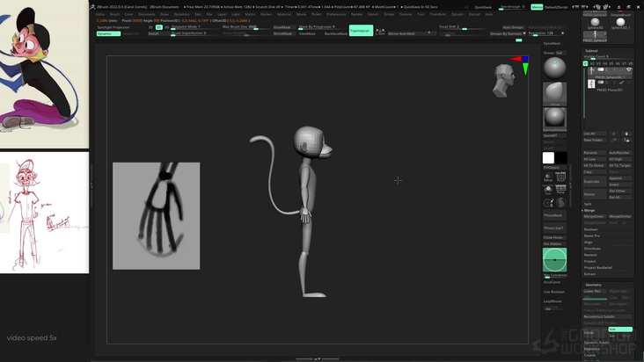644x362 pixels.
Task: Adjust the Focal Shift slider
Action: pyautogui.click(x=460, y=27)
